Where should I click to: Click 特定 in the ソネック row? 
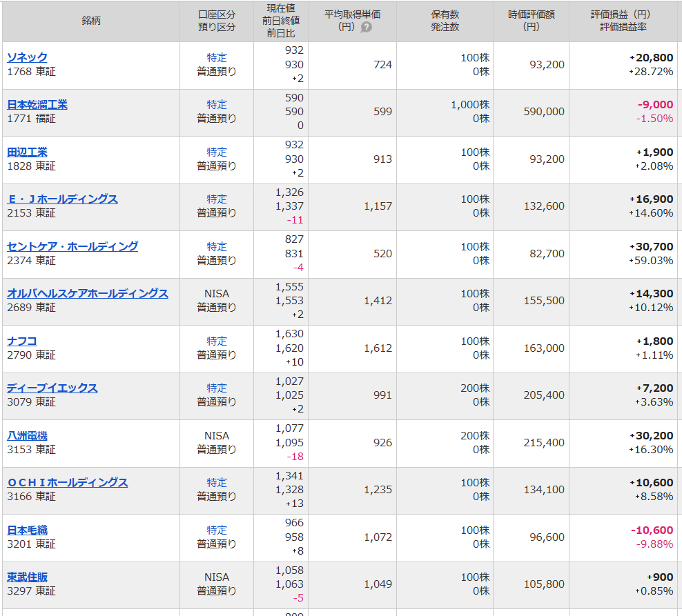pos(217,58)
